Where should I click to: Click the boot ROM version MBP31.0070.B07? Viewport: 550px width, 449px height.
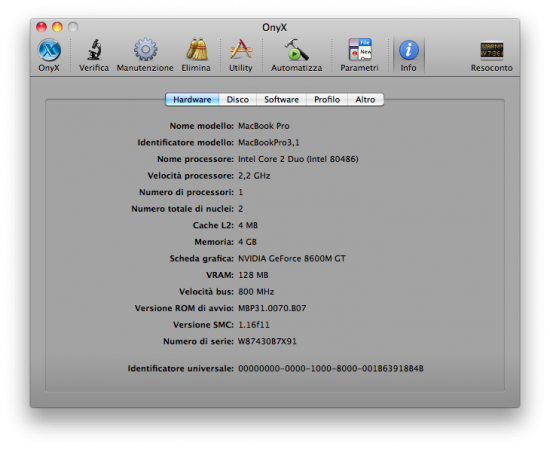pos(272,308)
